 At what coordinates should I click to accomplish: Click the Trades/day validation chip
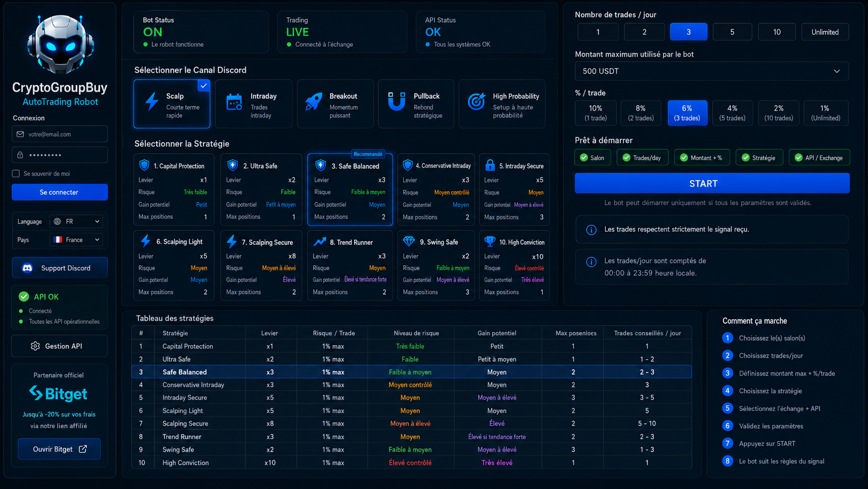[x=642, y=157]
